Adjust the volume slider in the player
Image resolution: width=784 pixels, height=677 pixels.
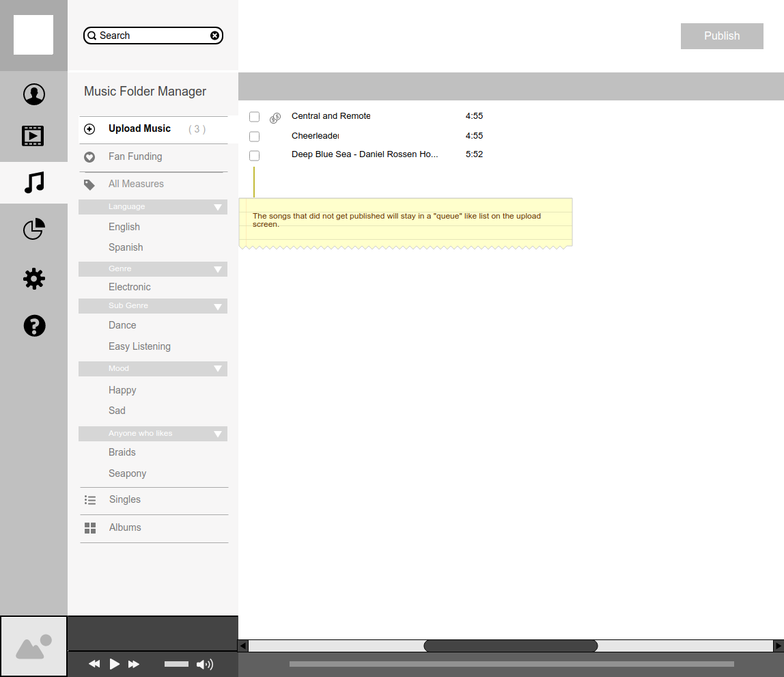pos(176,664)
